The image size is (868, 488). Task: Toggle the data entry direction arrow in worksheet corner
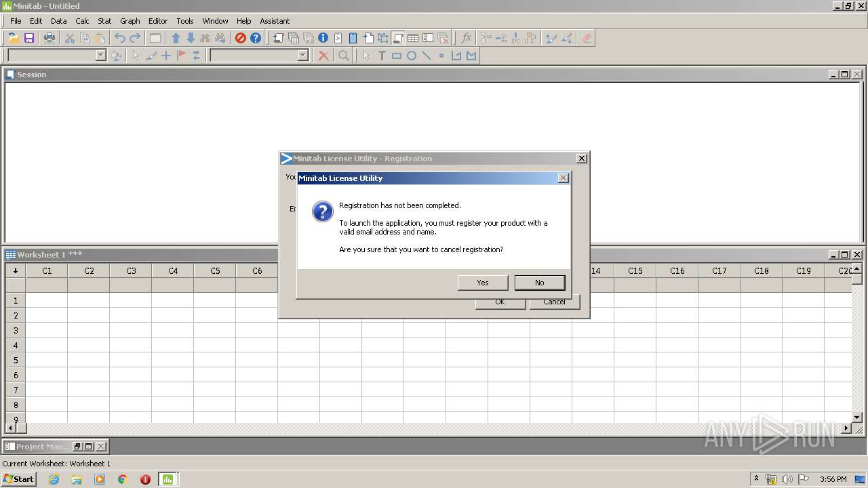16,270
